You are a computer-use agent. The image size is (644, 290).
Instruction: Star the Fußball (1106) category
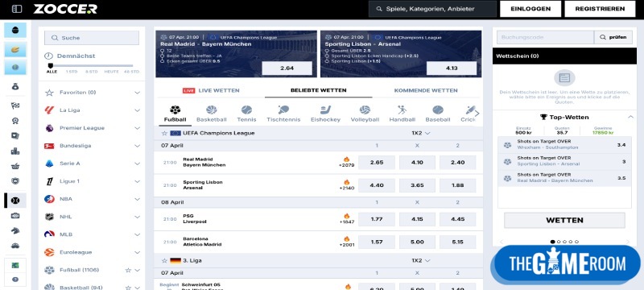point(128,270)
